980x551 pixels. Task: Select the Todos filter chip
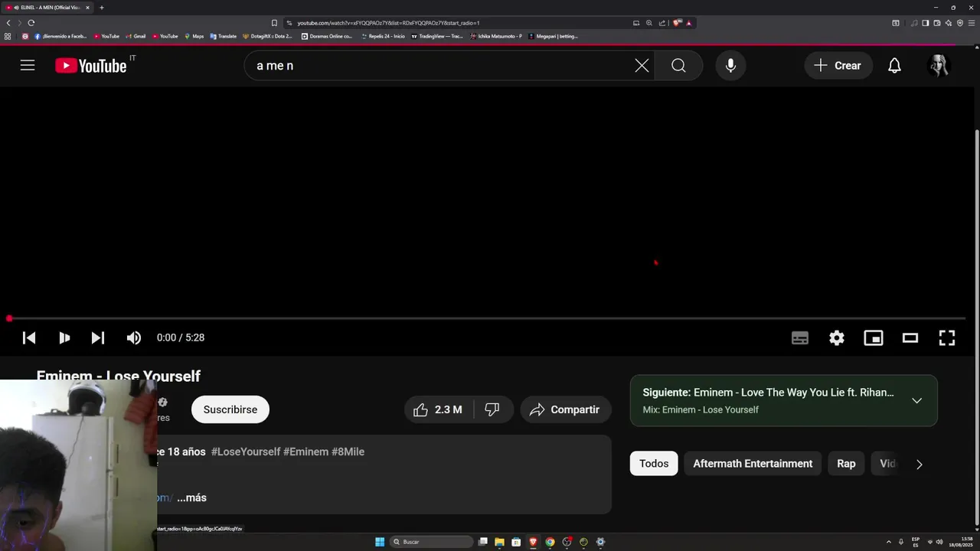click(654, 464)
